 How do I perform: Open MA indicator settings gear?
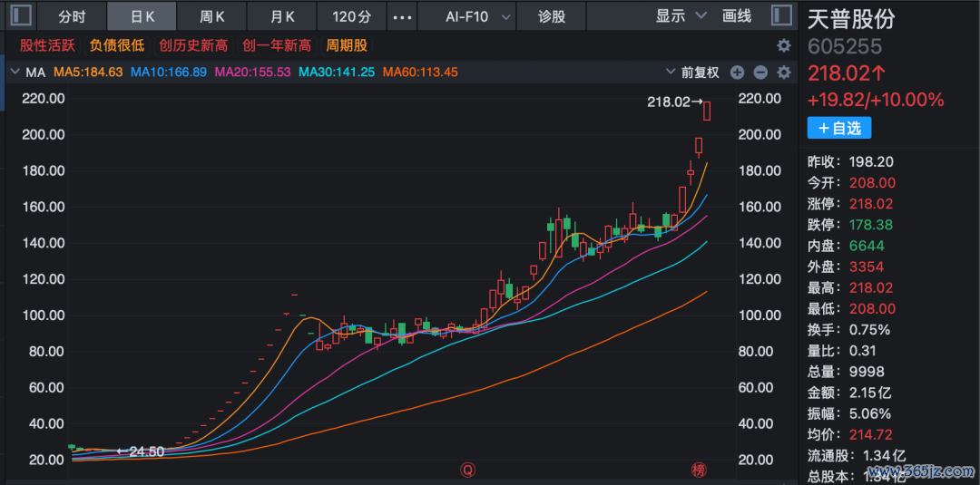782,73
